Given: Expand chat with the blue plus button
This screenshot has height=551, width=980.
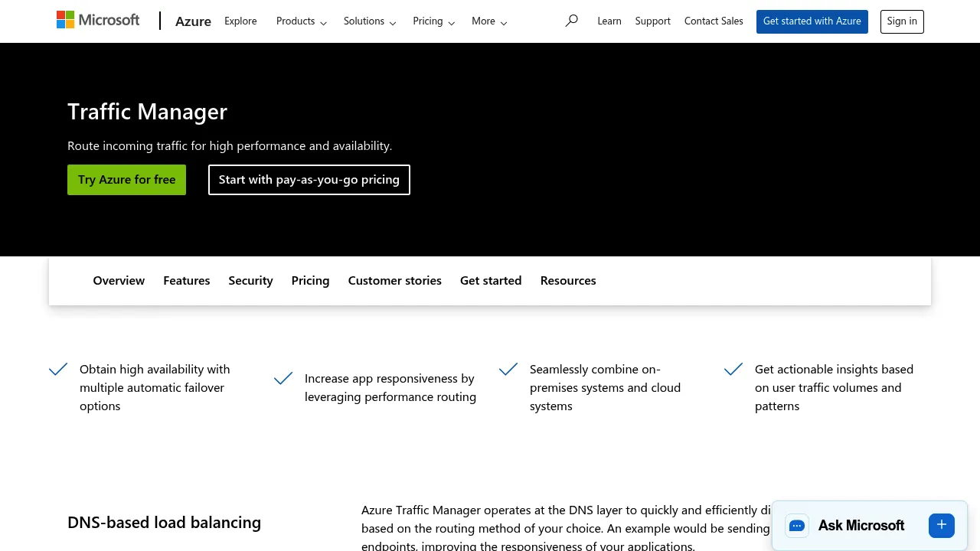Looking at the screenshot, I should point(942,525).
